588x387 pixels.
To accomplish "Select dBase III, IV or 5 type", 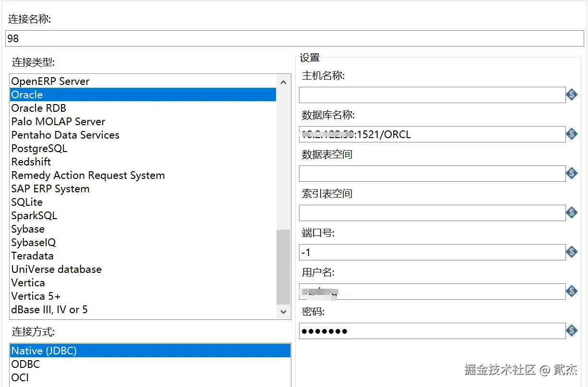I will [x=143, y=310].
